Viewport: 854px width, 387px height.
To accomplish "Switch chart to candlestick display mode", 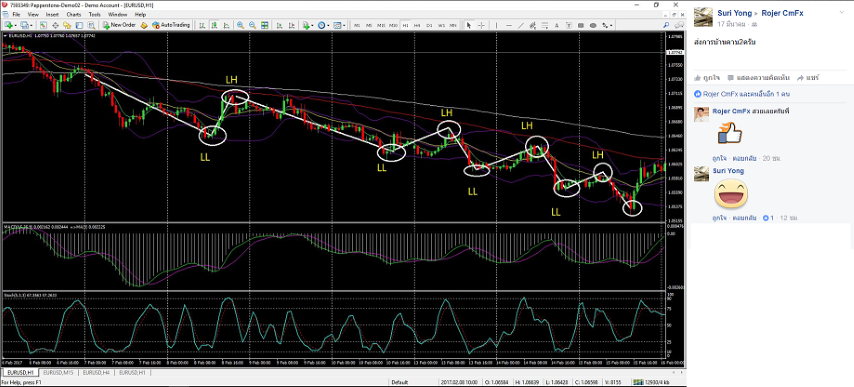I will pyautogui.click(x=214, y=25).
